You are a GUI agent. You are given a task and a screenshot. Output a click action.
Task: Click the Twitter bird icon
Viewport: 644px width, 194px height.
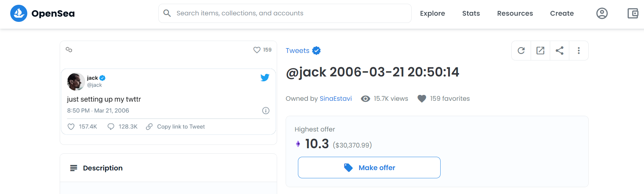coord(265,78)
